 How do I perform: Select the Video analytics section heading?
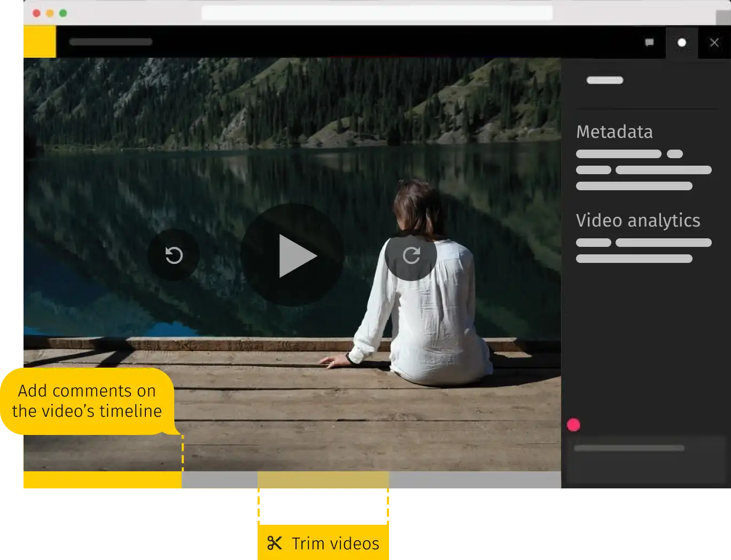point(638,221)
